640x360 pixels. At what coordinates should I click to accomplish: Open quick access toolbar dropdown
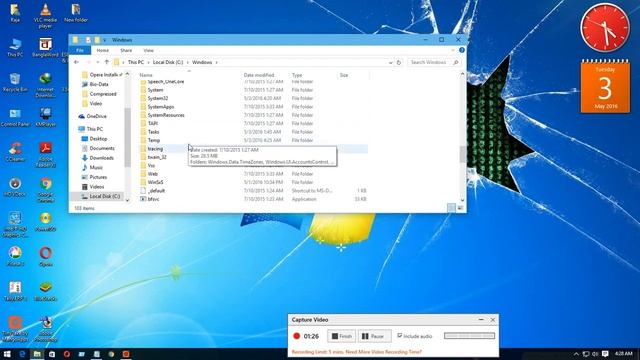[104, 40]
